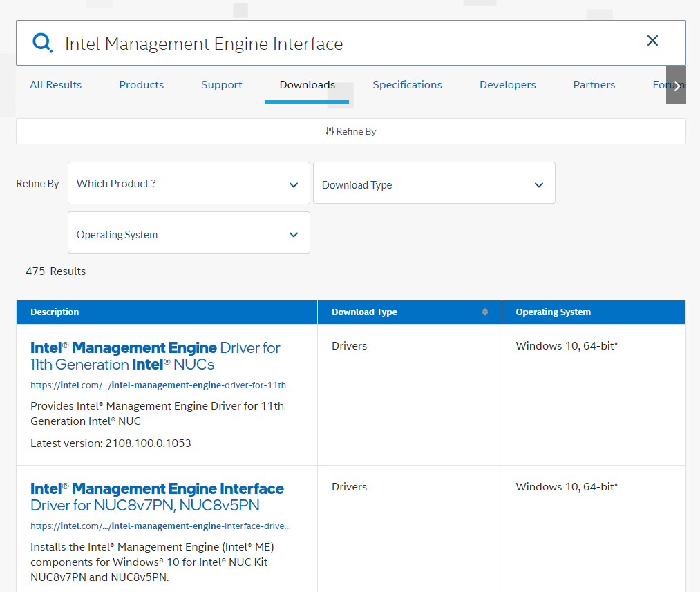Open the Products tab
The width and height of the screenshot is (700, 592).
point(141,84)
